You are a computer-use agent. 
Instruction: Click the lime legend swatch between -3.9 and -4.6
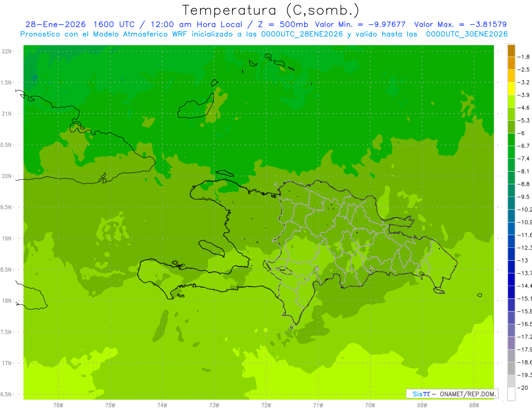point(511,102)
